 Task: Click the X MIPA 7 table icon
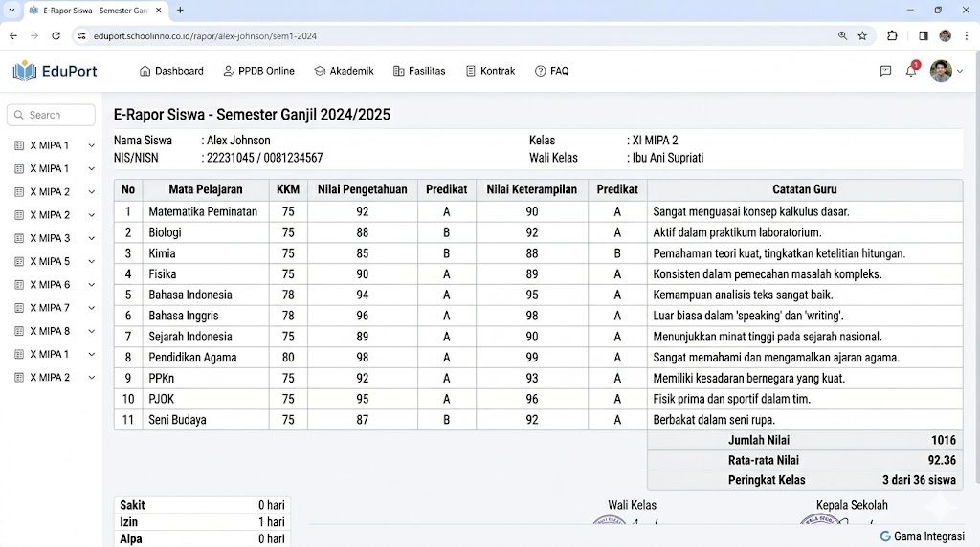pos(19,308)
